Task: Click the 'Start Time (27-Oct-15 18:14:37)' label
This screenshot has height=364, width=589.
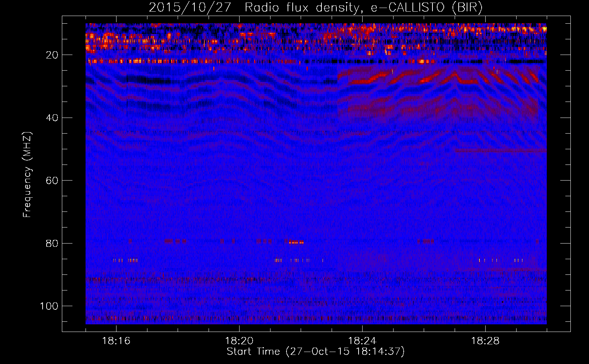Action: coord(316,352)
